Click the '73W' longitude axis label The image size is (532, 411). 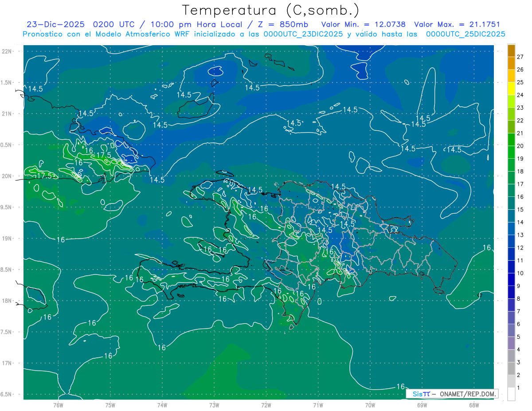click(214, 405)
